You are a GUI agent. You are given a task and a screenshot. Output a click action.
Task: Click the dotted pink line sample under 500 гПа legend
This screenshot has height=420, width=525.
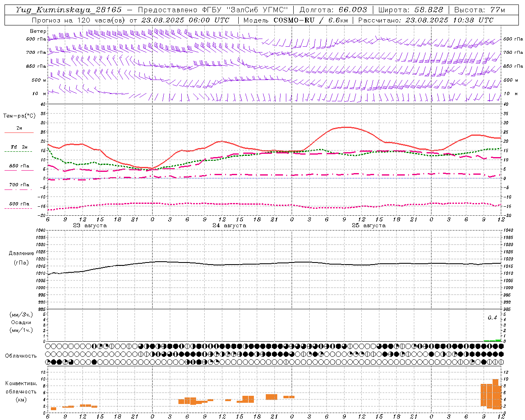18,208
